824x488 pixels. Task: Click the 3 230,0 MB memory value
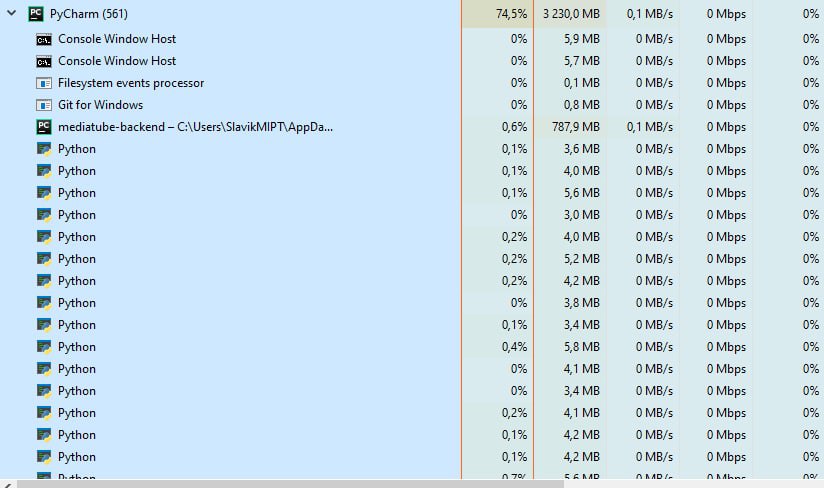click(x=571, y=14)
